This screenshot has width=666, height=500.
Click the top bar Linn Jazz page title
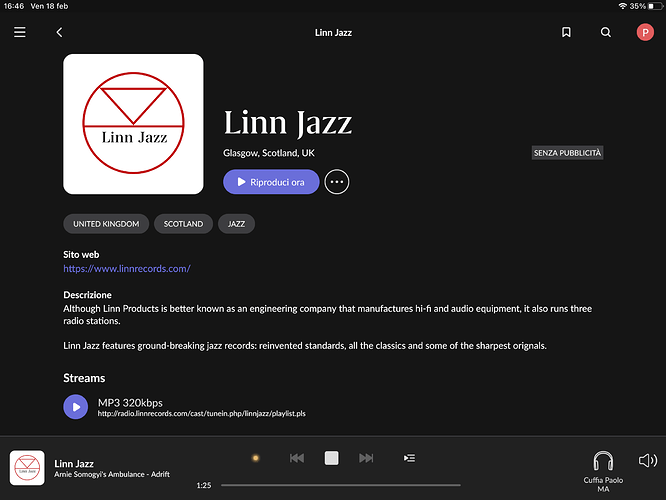[333, 32]
